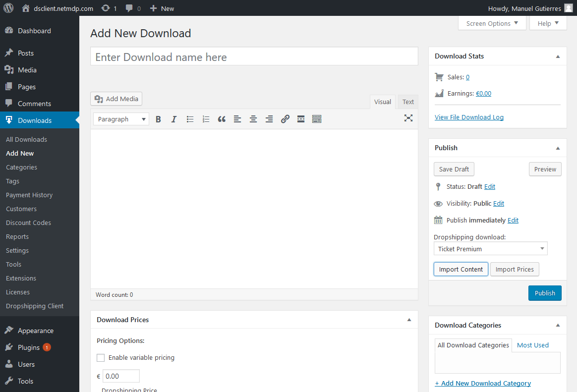Image resolution: width=577 pixels, height=392 pixels.
Task: Collapse the Publish box
Action: (x=558, y=148)
